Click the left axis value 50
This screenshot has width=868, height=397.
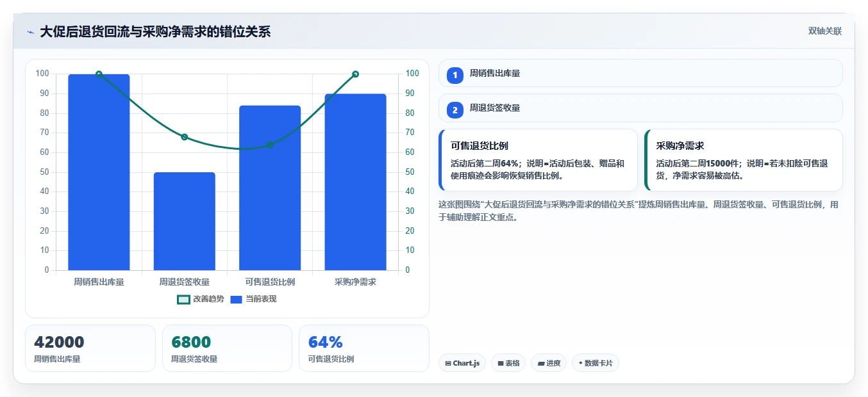44,172
